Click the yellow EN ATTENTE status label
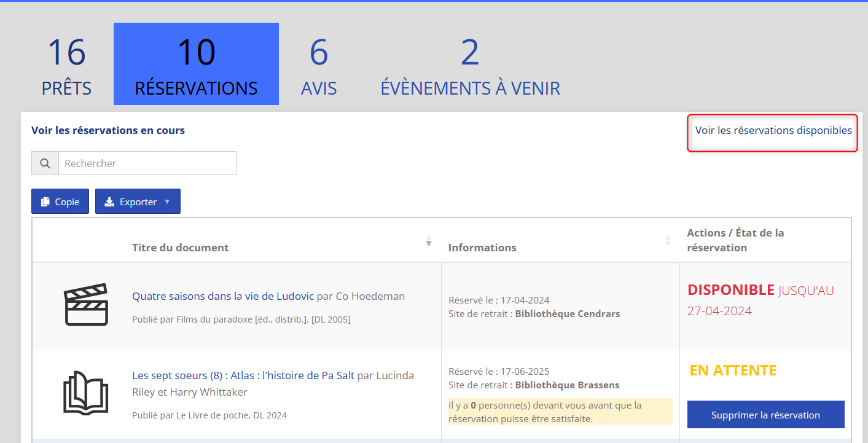Screen dimensions: 868x443 733,370
